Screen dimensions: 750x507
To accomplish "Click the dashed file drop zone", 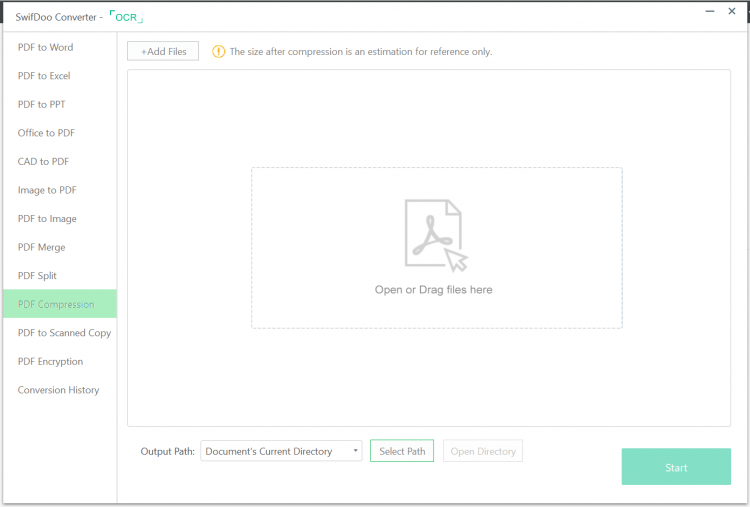I will pos(437,248).
